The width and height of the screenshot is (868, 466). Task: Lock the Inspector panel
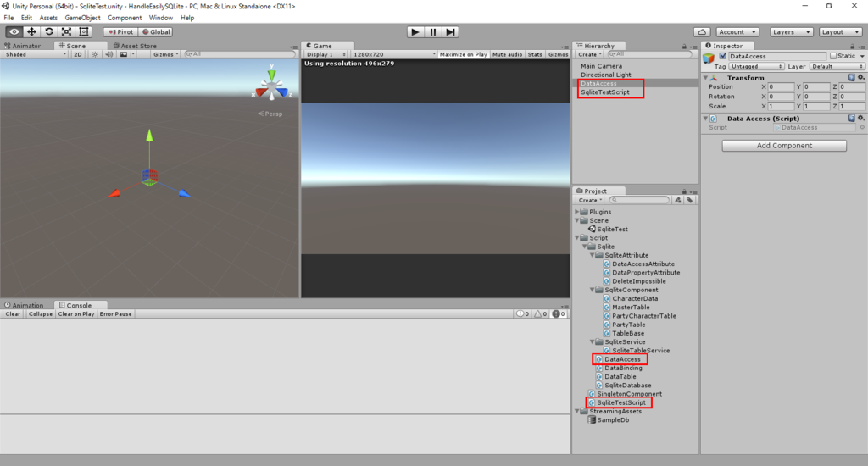[853, 47]
